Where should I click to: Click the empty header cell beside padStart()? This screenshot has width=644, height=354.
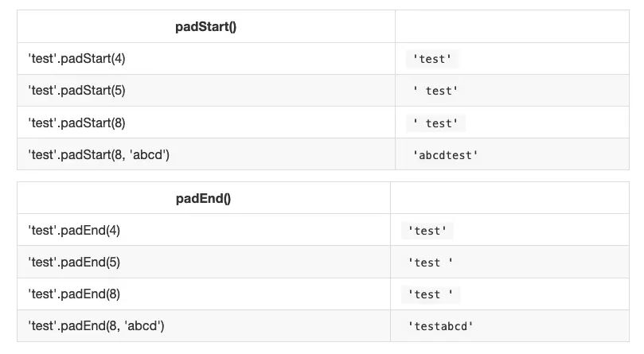[x=512, y=27]
